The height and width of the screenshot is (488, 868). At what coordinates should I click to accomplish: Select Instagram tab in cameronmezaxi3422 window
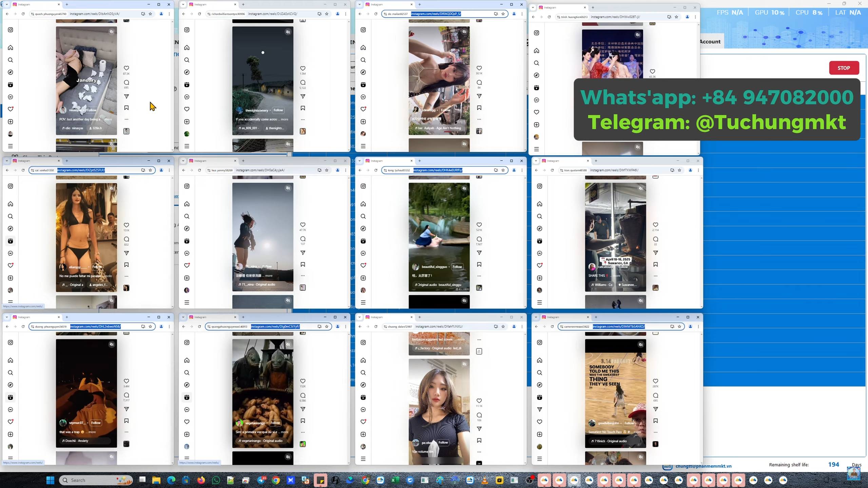(565, 317)
